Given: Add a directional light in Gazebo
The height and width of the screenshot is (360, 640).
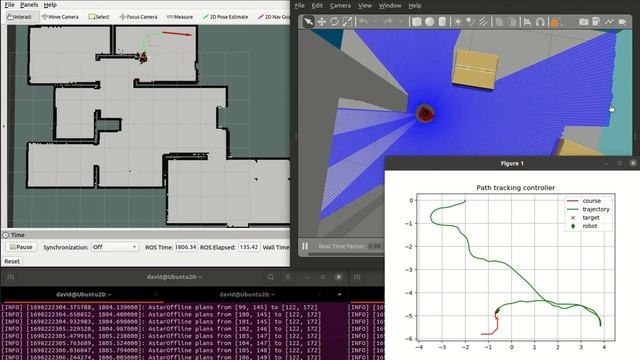Looking at the screenshot, I should pyautogui.click(x=483, y=22).
